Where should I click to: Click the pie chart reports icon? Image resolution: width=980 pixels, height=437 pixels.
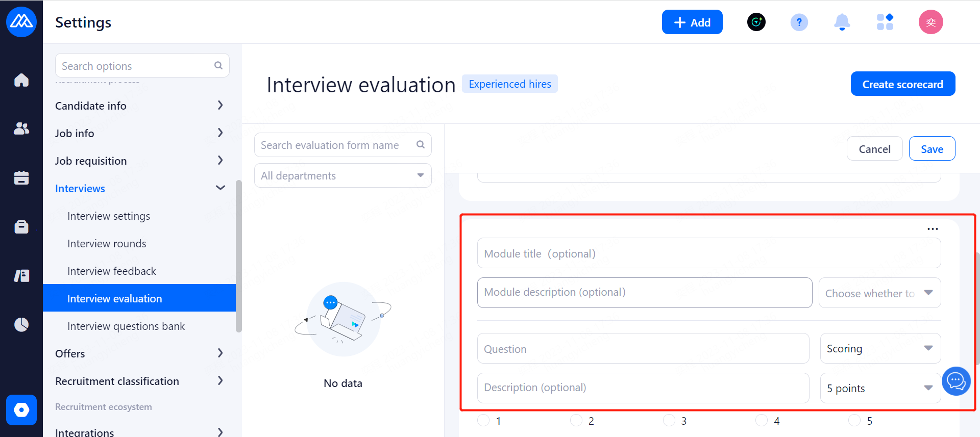pos(21,324)
